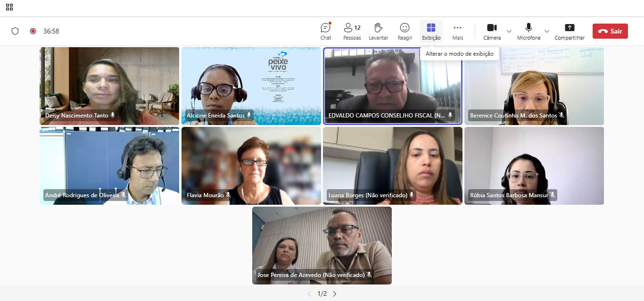Select Rúbia Santos Barbosa Mansur's video tile
644x301 pixels.
point(534,165)
